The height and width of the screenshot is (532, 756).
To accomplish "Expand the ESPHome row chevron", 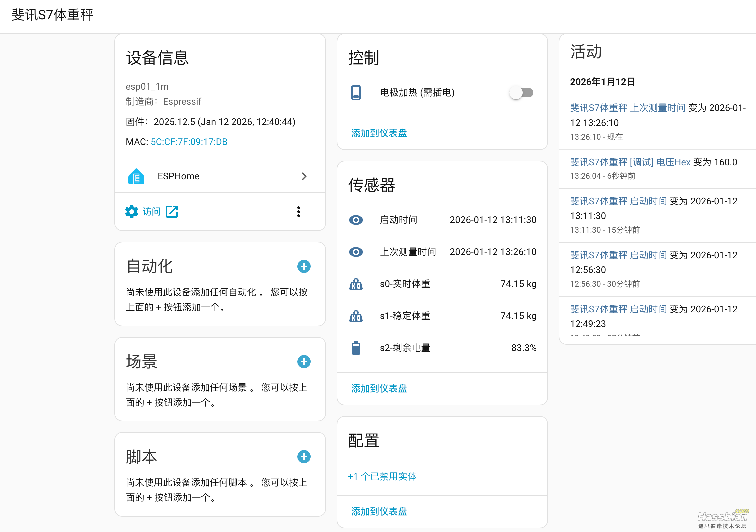I will (x=304, y=176).
